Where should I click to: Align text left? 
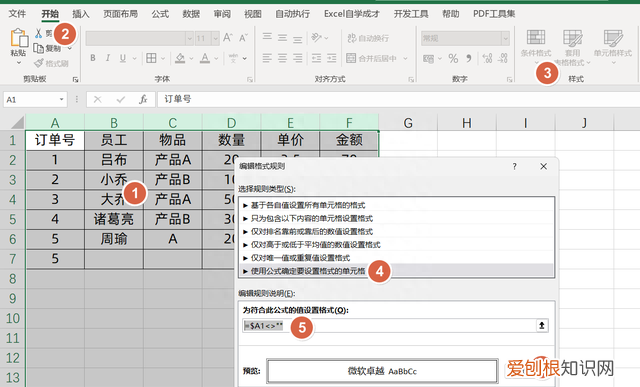tap(267, 58)
